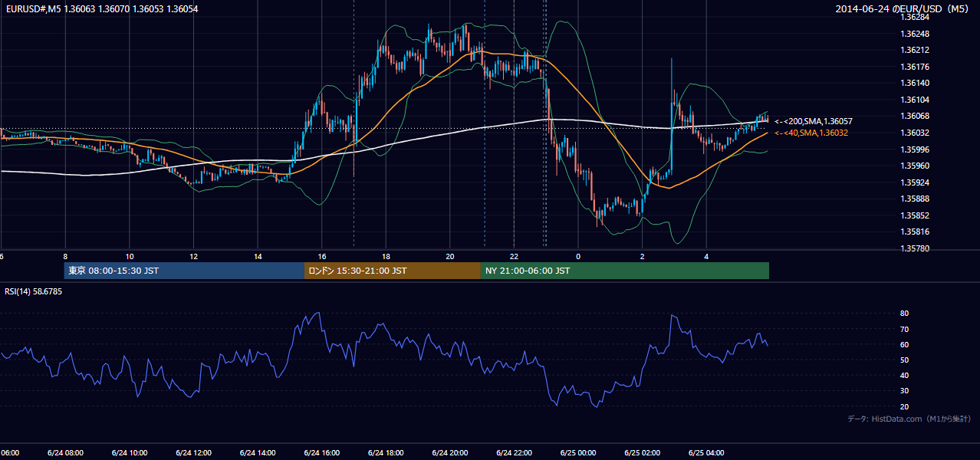The image size is (980, 460).
Task: Click the 1.35888 price axis label
Action: [x=915, y=199]
